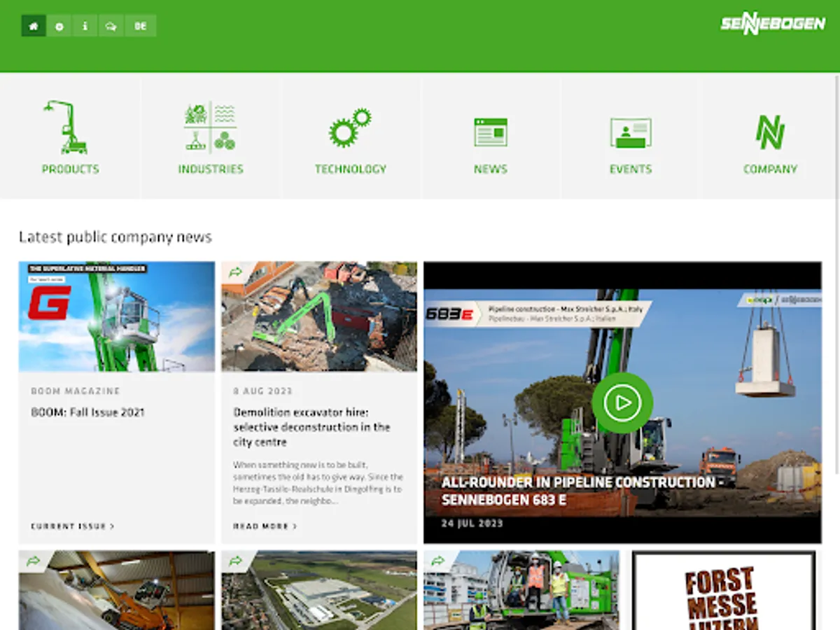Screen dimensions: 840x630
Task: Click the '8 AUG 2023' date text
Action: point(263,391)
